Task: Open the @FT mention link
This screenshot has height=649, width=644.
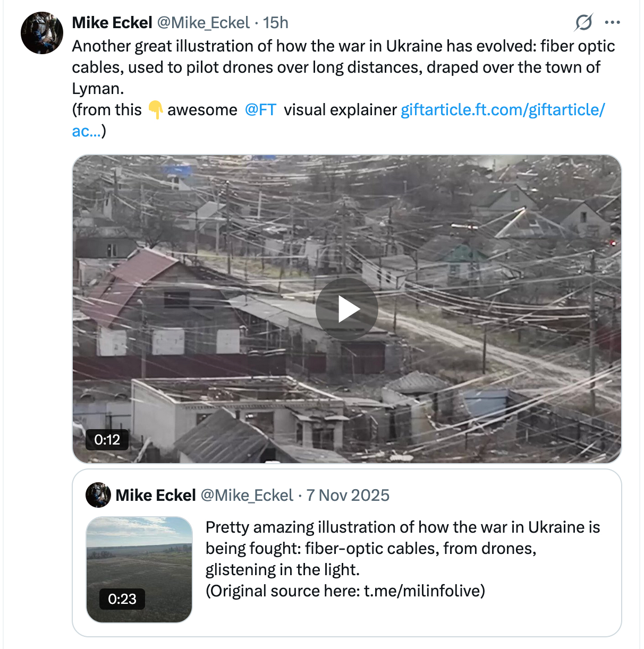Action: 260,110
